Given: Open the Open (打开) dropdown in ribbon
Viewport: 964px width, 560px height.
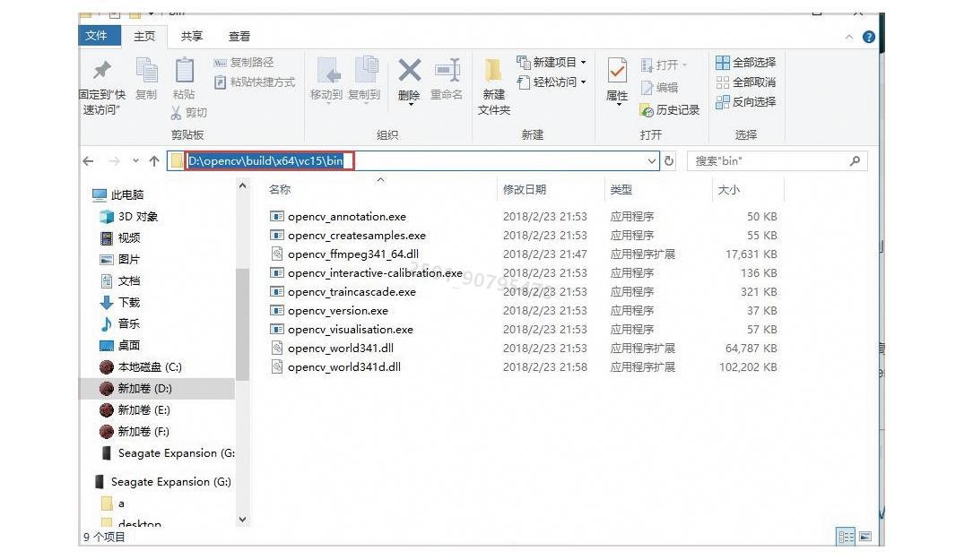Looking at the screenshot, I should [x=664, y=65].
